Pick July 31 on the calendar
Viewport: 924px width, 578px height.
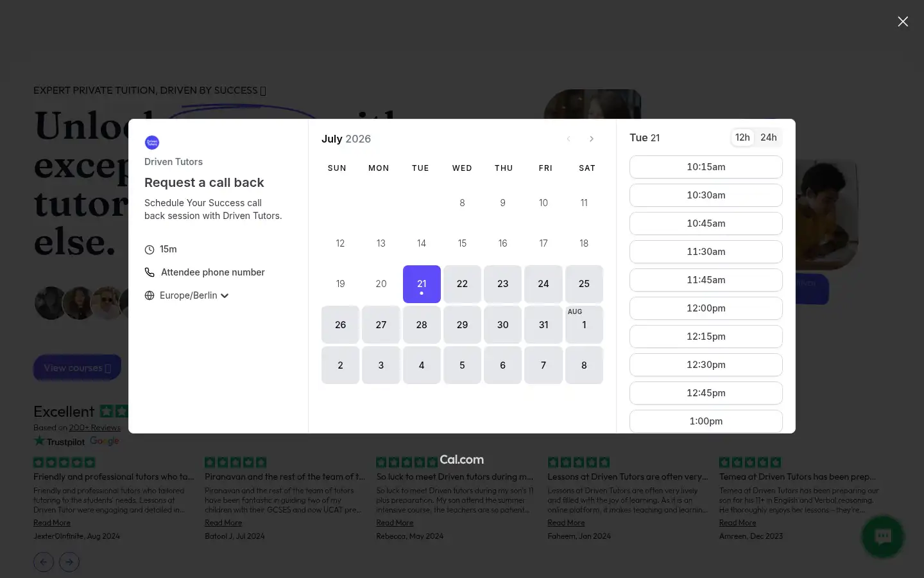[x=543, y=325]
